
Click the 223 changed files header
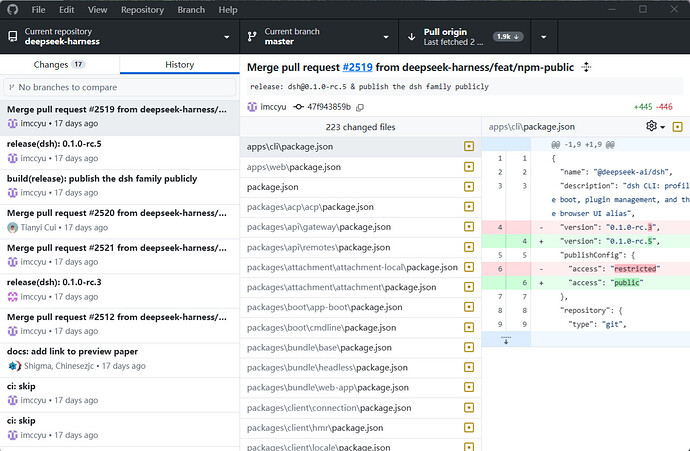coord(360,127)
